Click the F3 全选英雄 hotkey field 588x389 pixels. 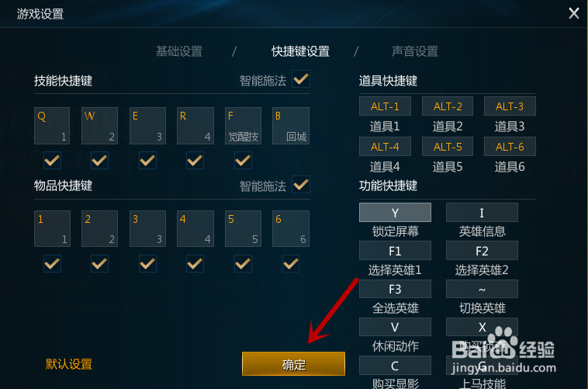click(395, 289)
